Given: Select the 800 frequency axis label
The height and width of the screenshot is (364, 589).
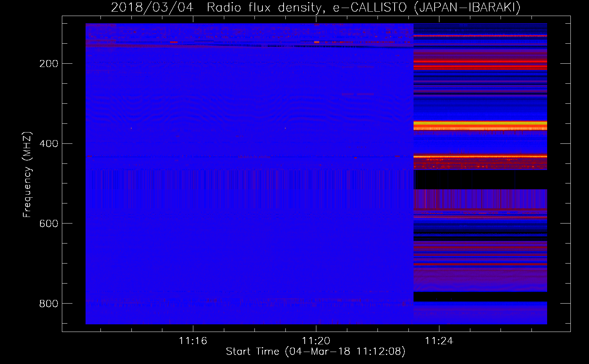Looking at the screenshot, I should [49, 304].
